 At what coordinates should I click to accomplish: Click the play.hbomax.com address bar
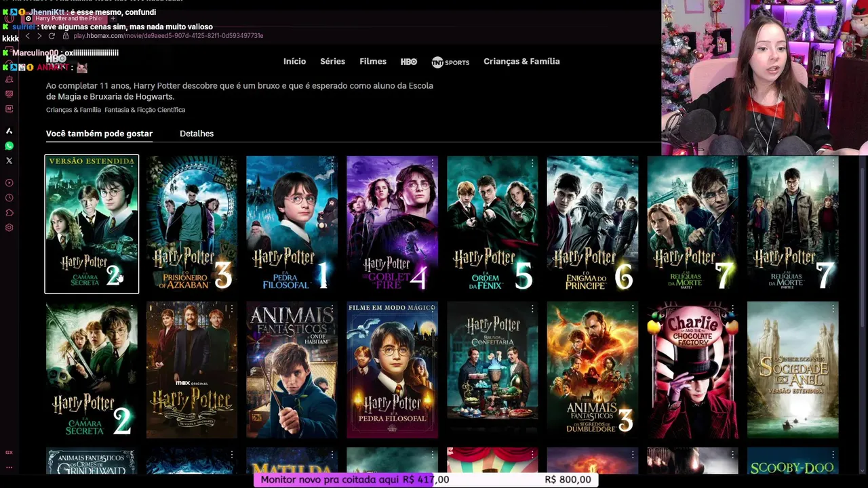tap(168, 36)
